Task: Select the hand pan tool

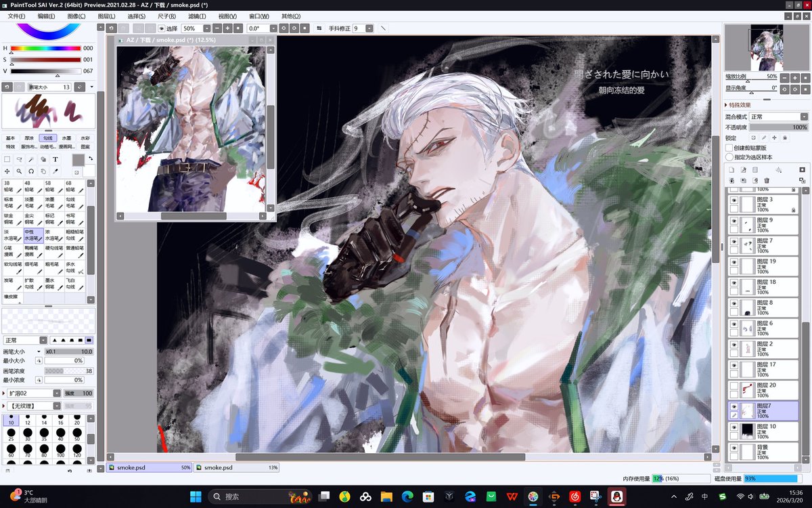Action: tap(43, 171)
